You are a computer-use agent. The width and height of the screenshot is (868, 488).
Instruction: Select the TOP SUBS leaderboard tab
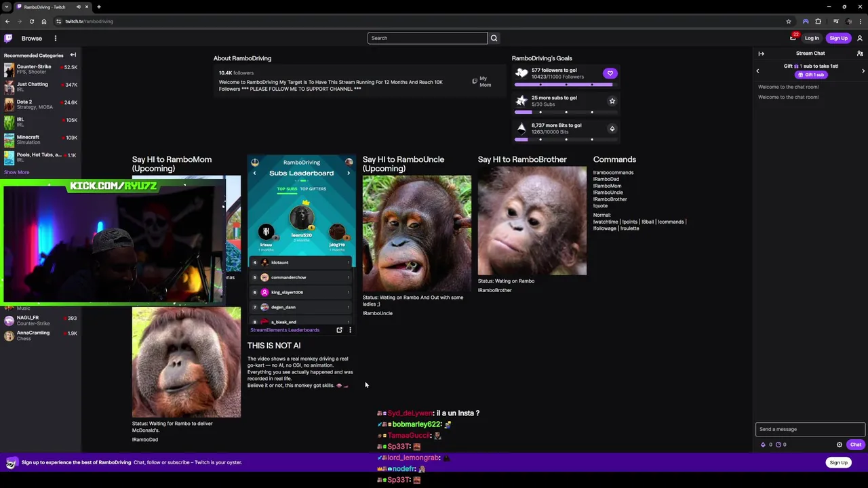click(287, 188)
